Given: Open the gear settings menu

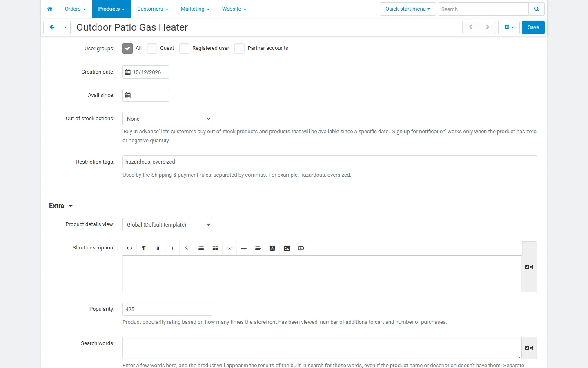Looking at the screenshot, I should tap(509, 27).
